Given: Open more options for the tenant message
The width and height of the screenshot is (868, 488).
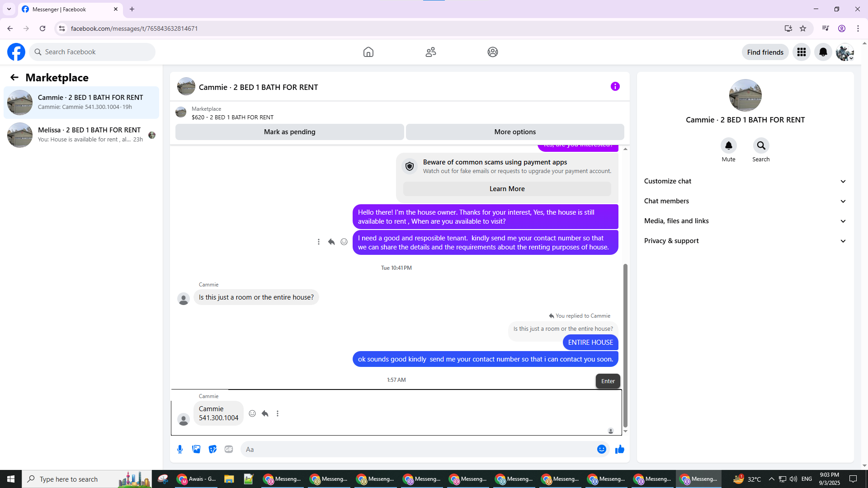Looking at the screenshot, I should (319, 242).
